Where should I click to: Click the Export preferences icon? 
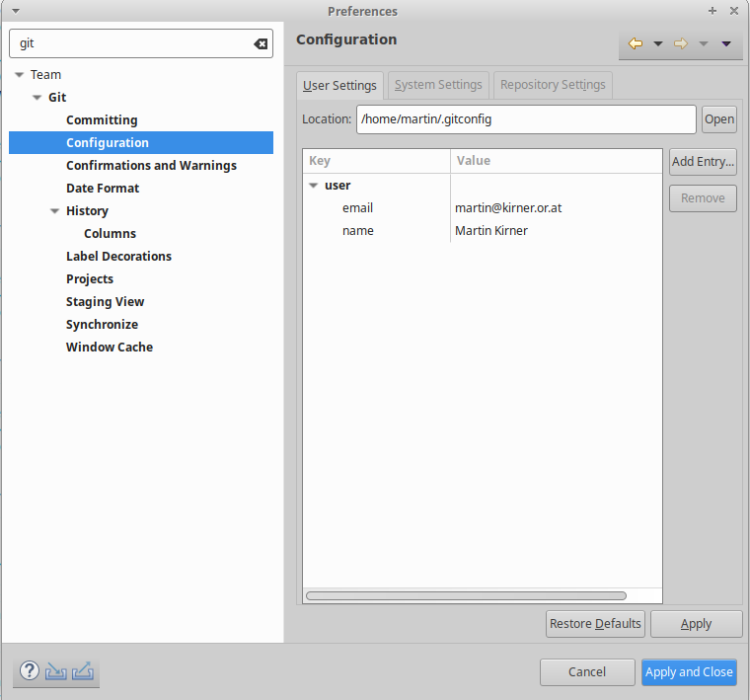83,671
